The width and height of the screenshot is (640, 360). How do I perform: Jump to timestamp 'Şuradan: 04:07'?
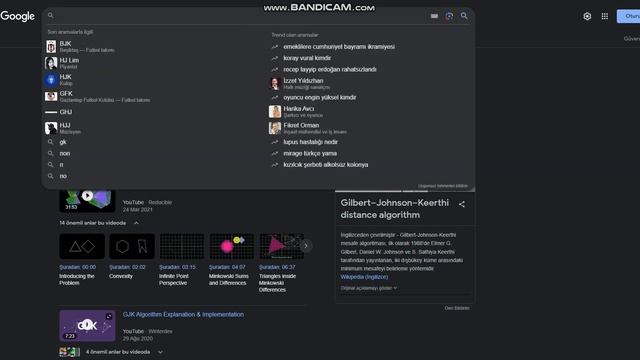[227, 267]
